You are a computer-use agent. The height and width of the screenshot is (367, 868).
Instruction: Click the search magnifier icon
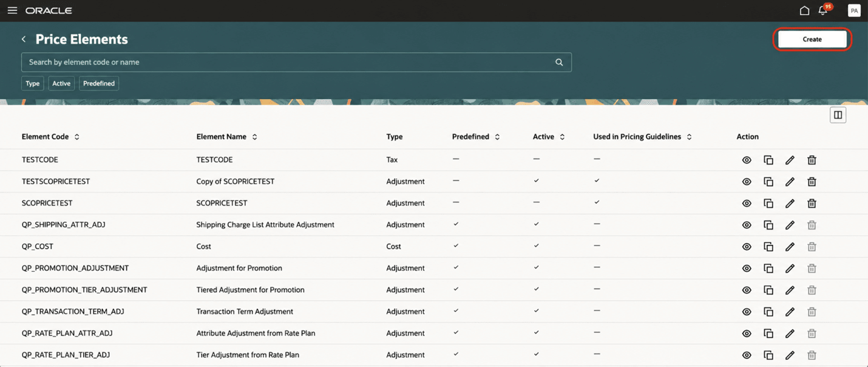coord(559,62)
